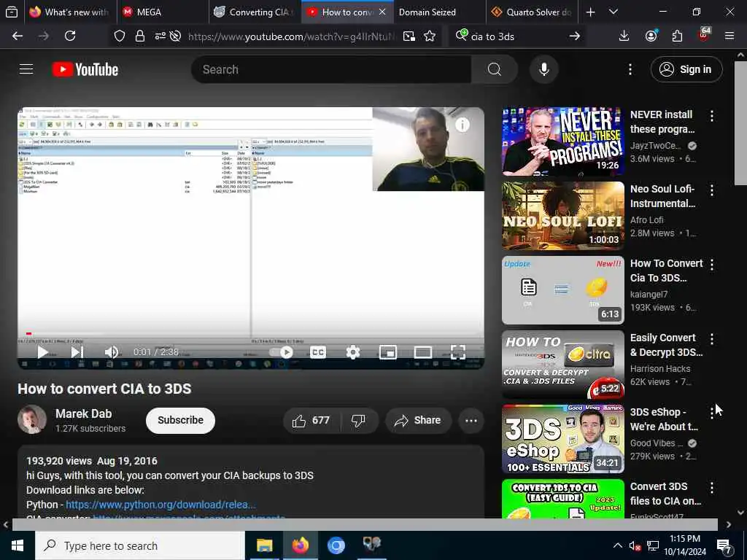Open options for Neo Soul Lofi video
747x560 pixels.
pyautogui.click(x=712, y=190)
